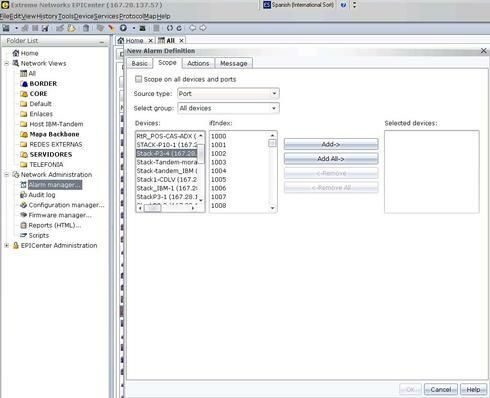Click the dialog Help button
The image size is (490, 398).
click(x=473, y=389)
